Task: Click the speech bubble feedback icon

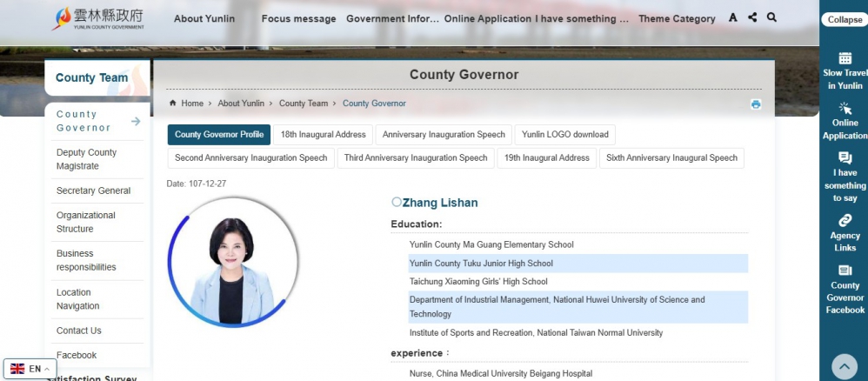Action: pos(845,157)
